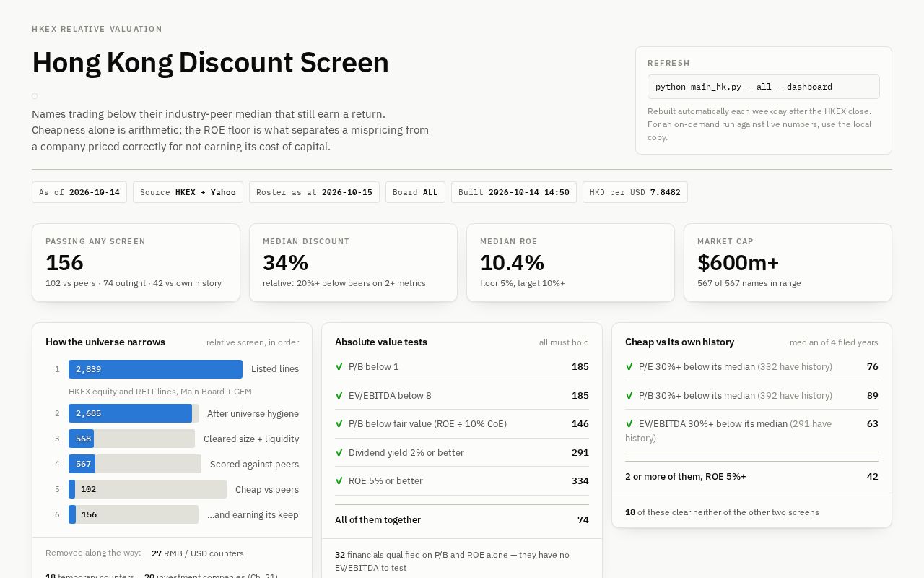Click the "Roster as at 2026-10-15" chip
Image resolution: width=924 pixels, height=578 pixels.
point(314,192)
